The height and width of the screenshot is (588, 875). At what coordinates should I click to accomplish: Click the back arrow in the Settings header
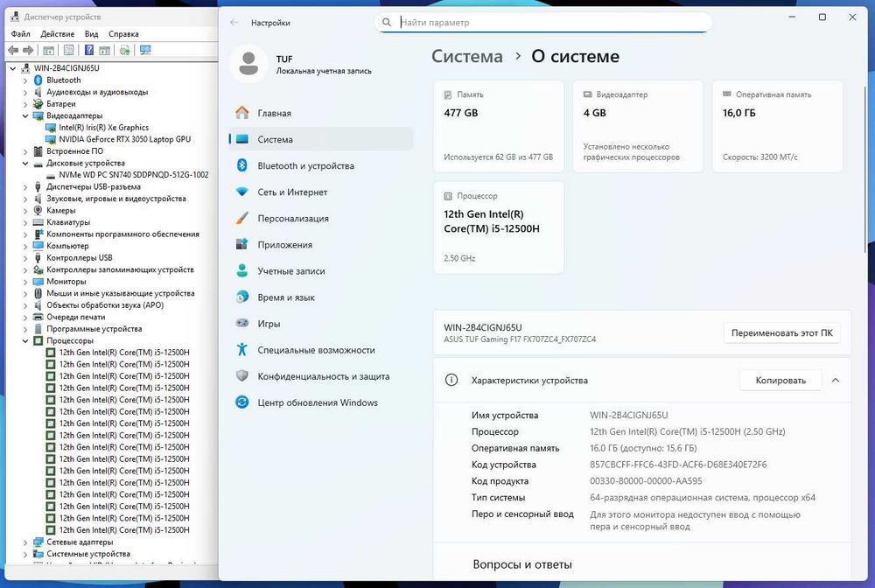234,23
